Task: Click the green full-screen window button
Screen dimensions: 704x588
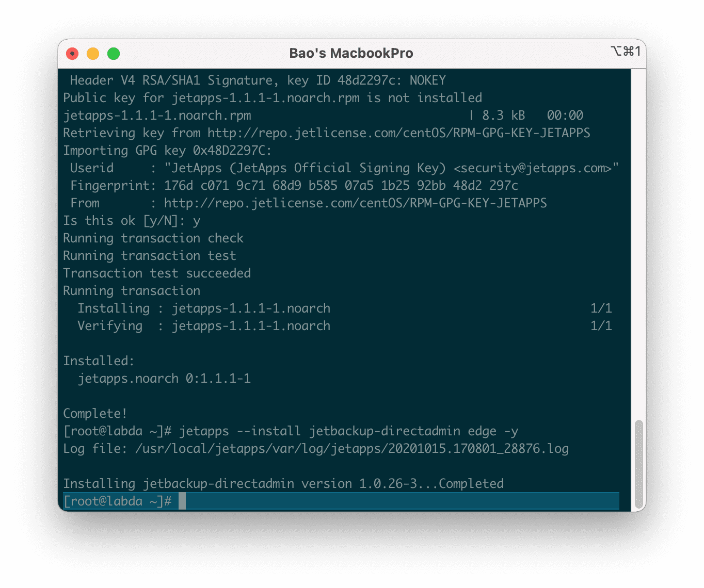Action: point(114,53)
